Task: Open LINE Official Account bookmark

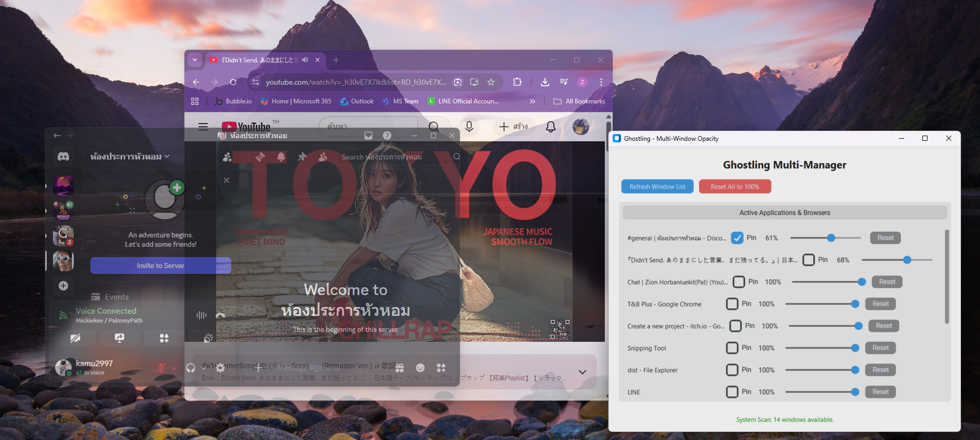Action: (x=463, y=101)
